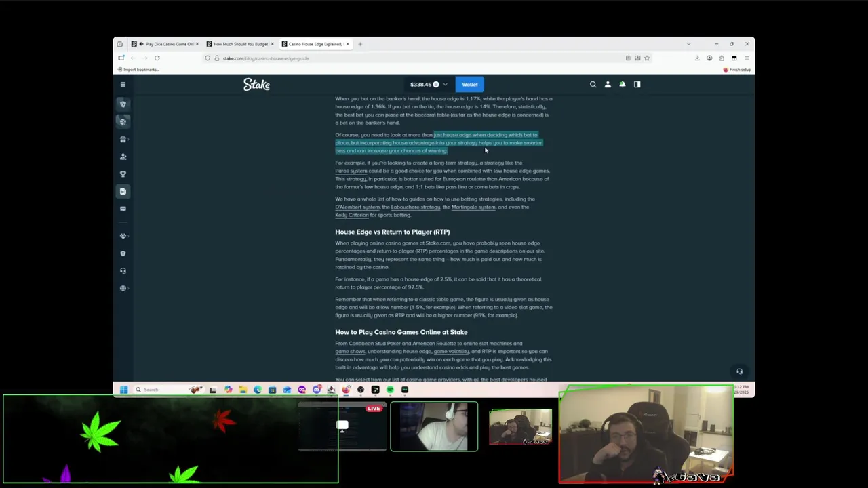Close the Casino House Edge Explained tab
This screenshot has width=868, height=488.
(x=347, y=44)
